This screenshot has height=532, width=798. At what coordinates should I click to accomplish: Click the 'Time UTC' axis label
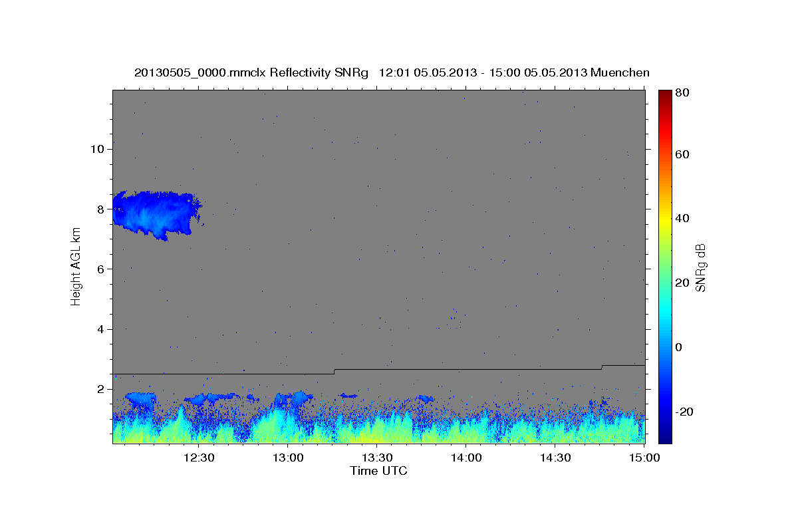(x=378, y=471)
